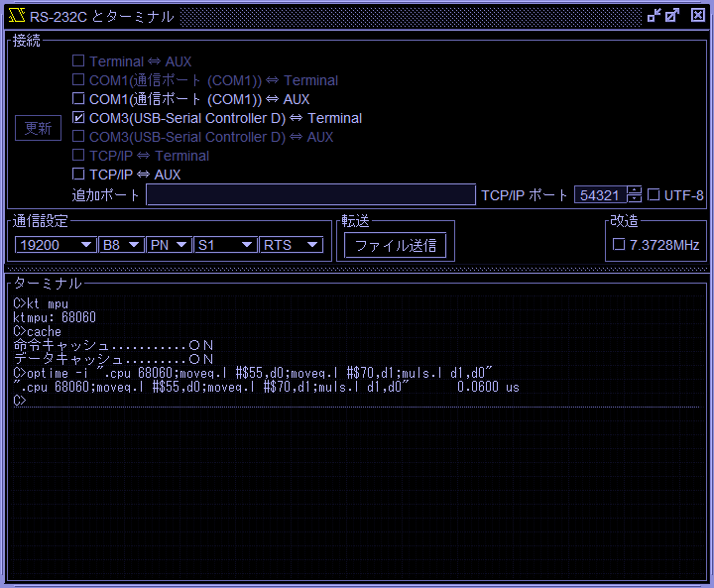Enable TCP/IP ⇔ AUX checkbox
The height and width of the screenshot is (588, 714).
click(x=78, y=174)
